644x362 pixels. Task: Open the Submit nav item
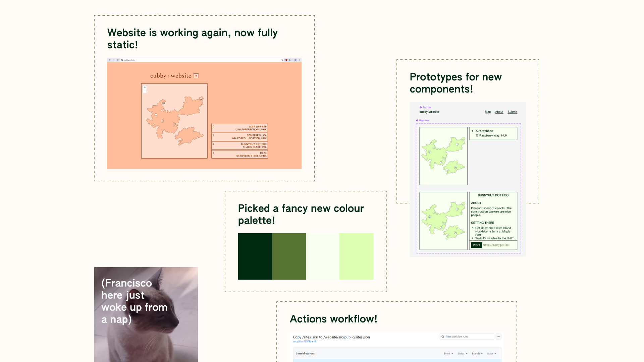coord(512,112)
